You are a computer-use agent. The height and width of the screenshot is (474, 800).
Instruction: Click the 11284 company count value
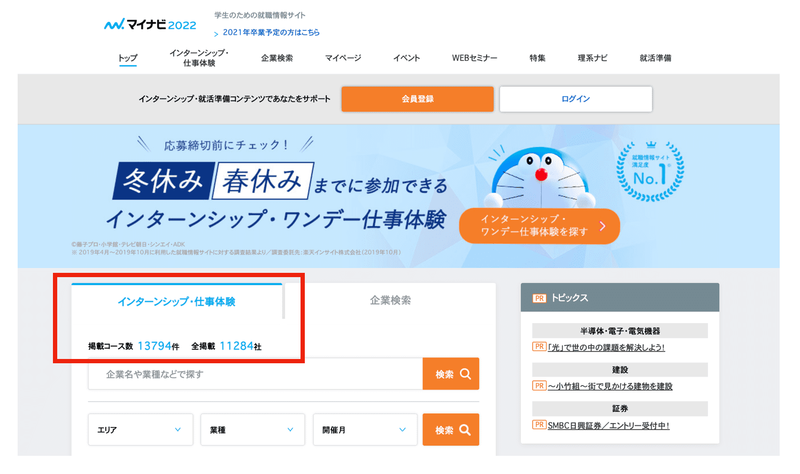pyautogui.click(x=236, y=346)
